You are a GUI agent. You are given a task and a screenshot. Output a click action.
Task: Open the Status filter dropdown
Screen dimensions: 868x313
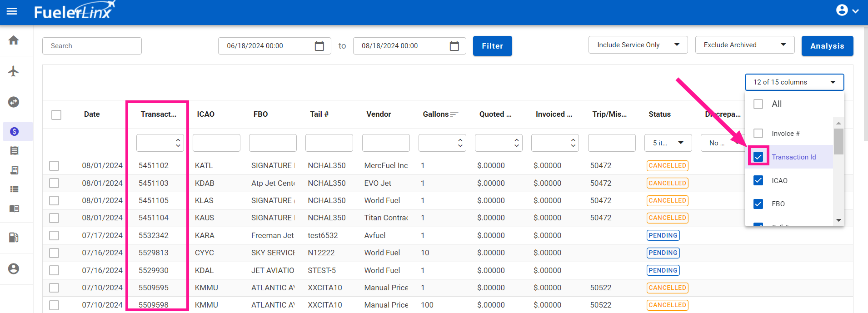point(668,143)
